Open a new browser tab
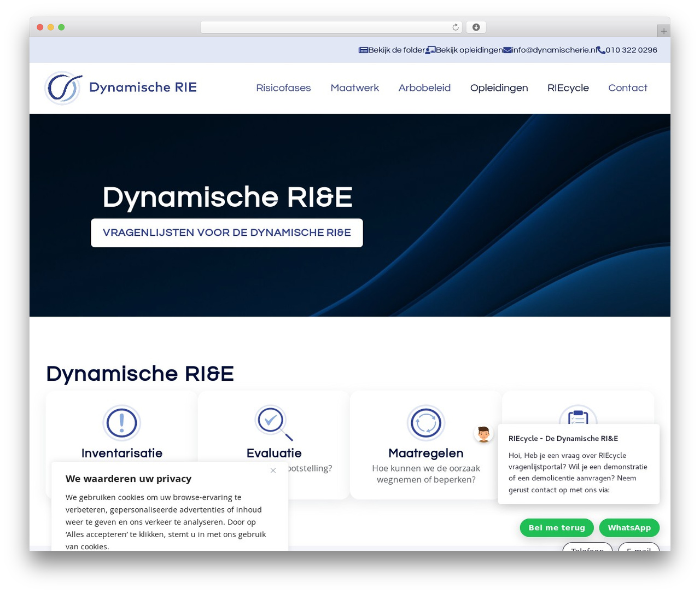The image size is (700, 593). (x=663, y=31)
